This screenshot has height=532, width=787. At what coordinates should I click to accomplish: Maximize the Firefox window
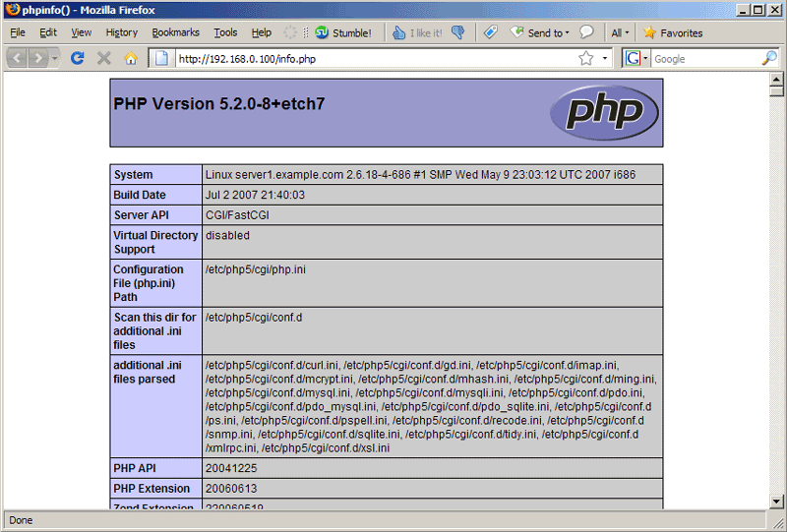(x=758, y=10)
